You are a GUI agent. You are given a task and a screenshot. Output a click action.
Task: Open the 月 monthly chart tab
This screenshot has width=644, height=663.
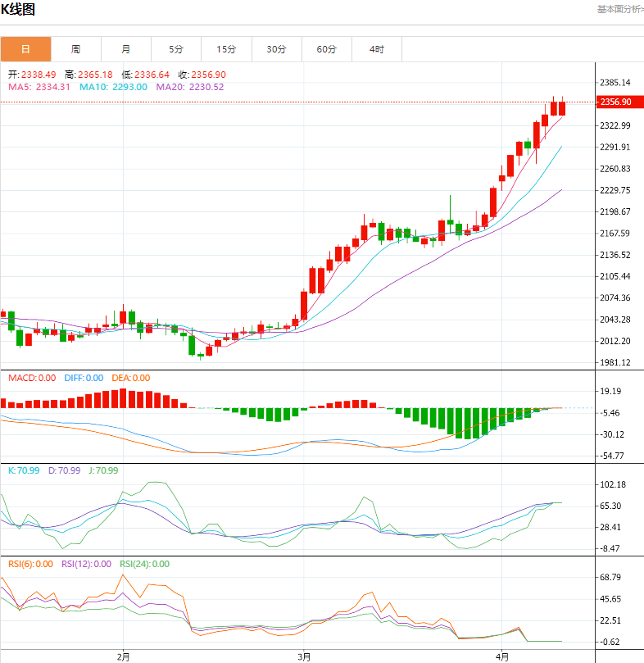pyautogui.click(x=125, y=49)
